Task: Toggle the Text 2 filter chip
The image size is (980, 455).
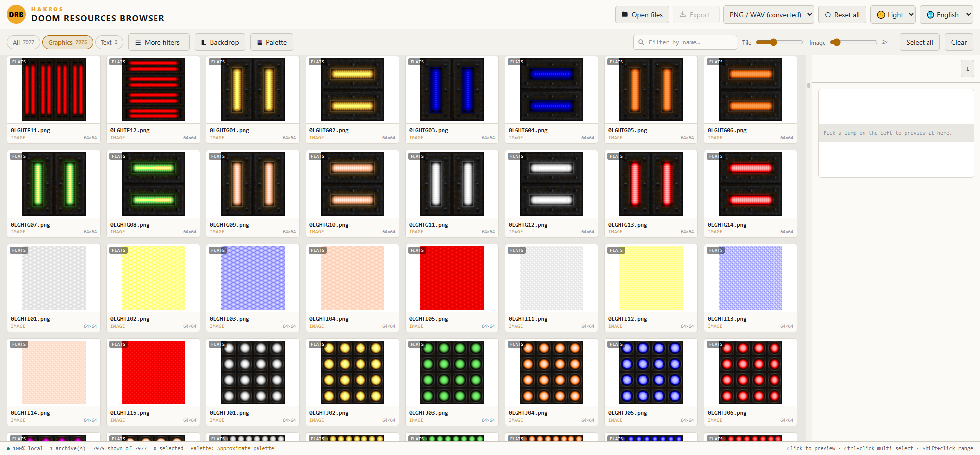Action: (x=109, y=42)
